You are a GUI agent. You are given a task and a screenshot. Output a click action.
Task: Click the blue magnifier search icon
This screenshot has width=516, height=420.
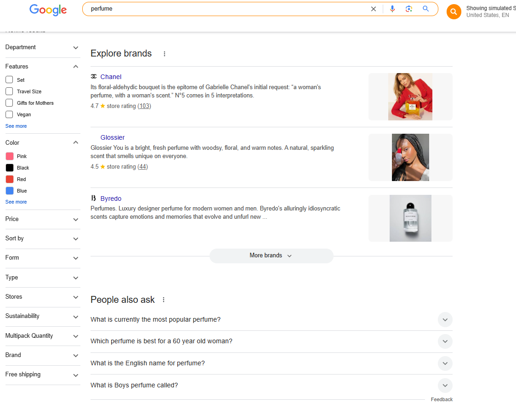point(426,9)
